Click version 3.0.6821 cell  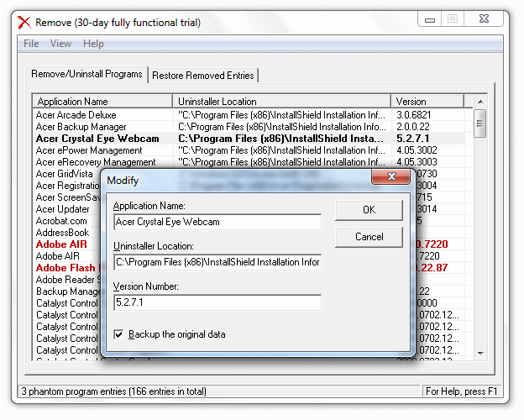click(414, 115)
